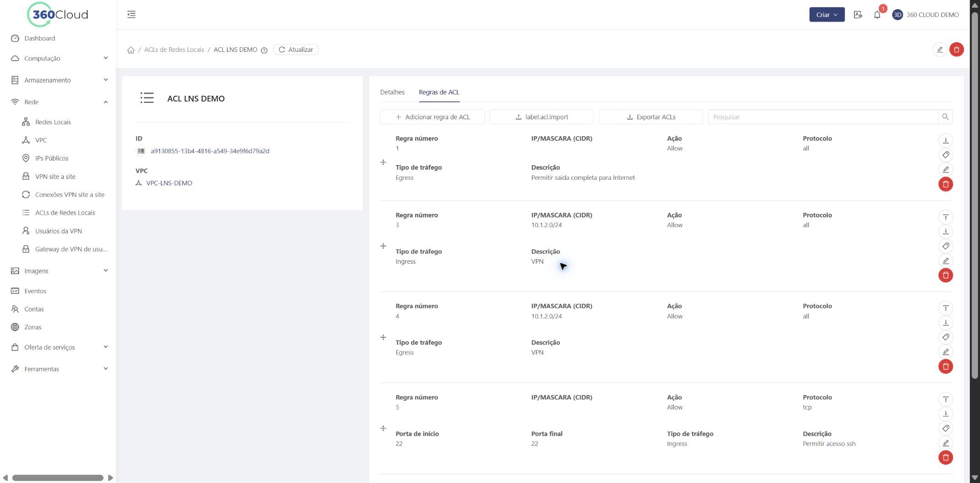Viewport: 980px width, 483px height.
Task: Collapse the sidebar menu toggle icon
Action: (x=132, y=14)
